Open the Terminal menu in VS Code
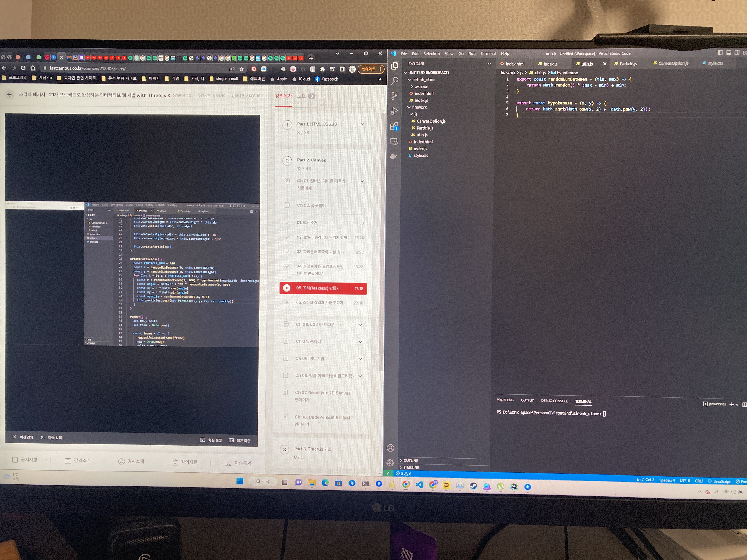The height and width of the screenshot is (560, 747). 488,54
